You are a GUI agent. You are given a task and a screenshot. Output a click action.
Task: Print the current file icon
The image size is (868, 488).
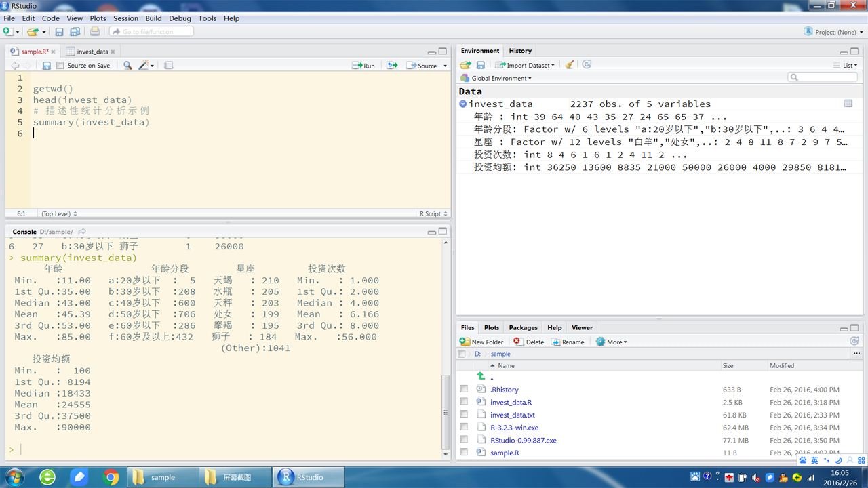[95, 31]
